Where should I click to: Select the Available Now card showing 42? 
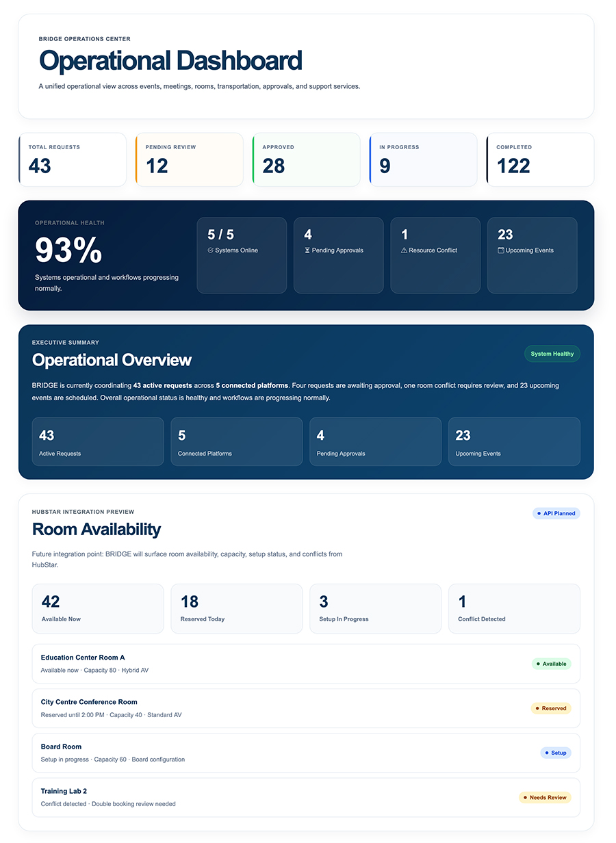(x=98, y=608)
